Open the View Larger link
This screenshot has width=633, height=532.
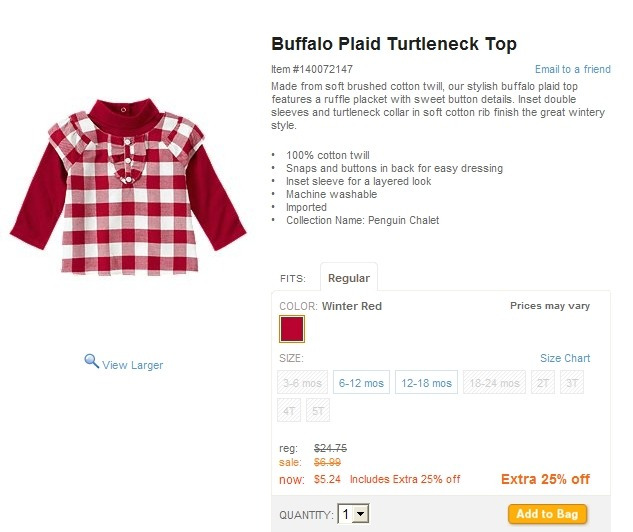132,365
